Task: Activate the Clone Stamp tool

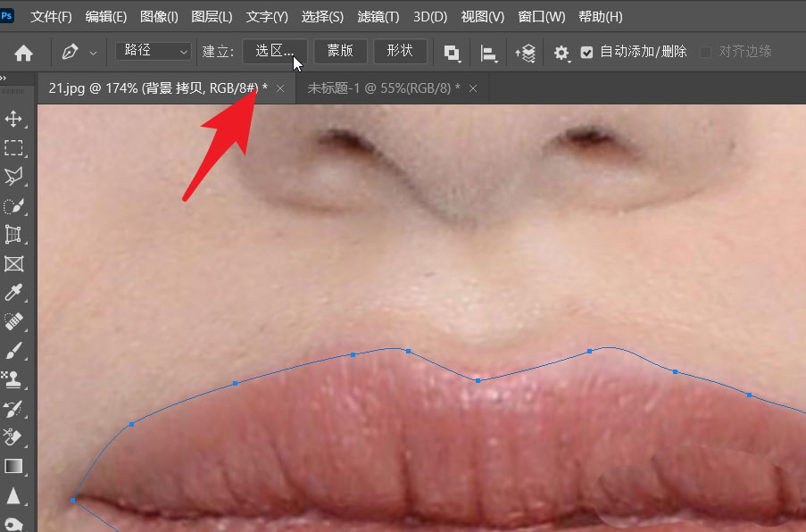Action: 13,379
